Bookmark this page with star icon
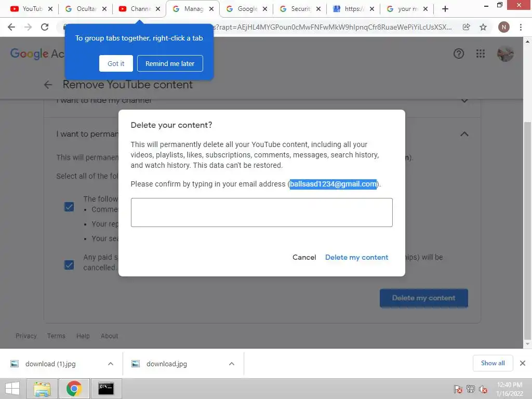532x399 pixels. click(x=483, y=27)
